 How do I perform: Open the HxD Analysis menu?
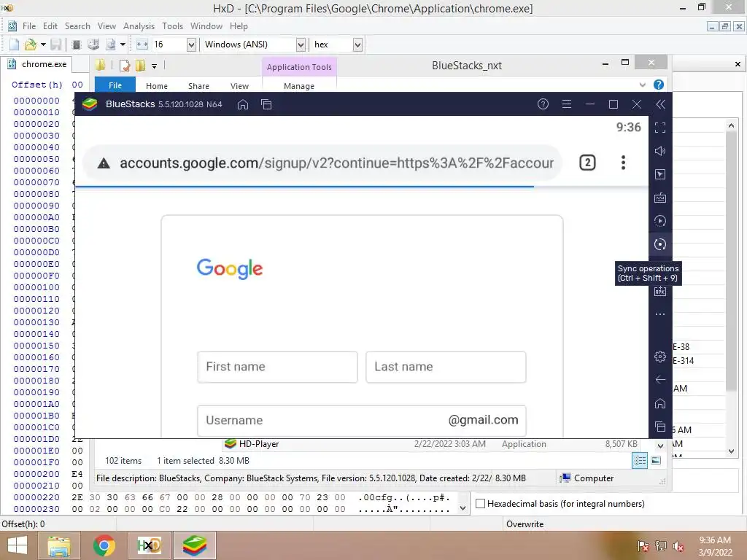click(x=139, y=26)
